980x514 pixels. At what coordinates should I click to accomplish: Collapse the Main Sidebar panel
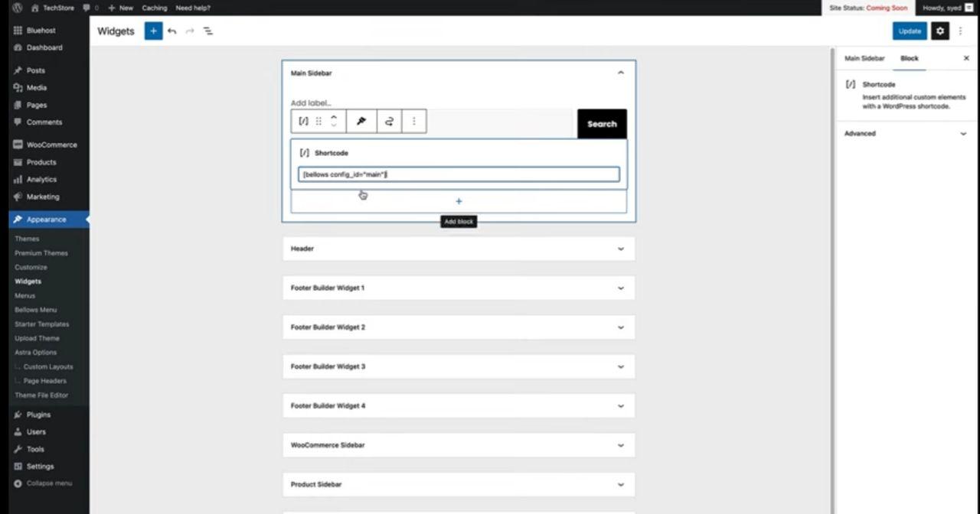point(620,72)
